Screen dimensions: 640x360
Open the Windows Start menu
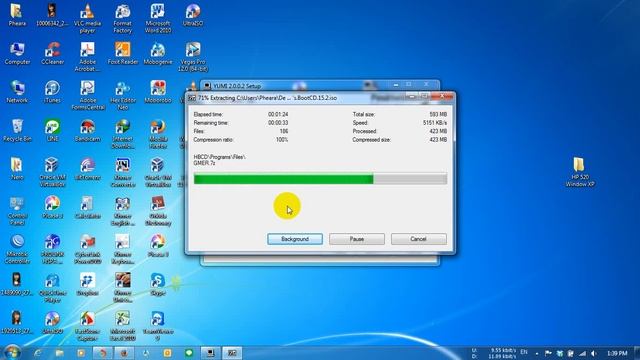tap(12, 352)
